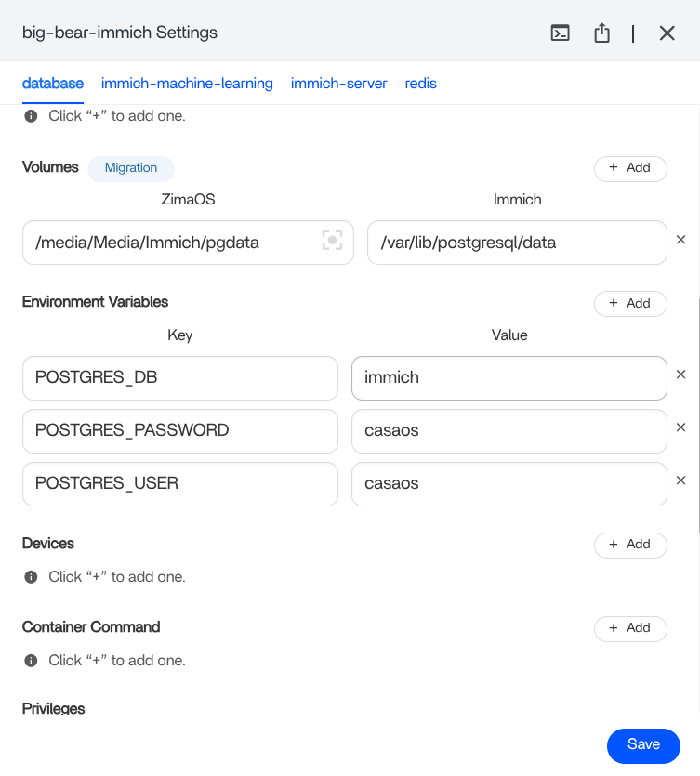
Task: Add a container command
Action: [x=630, y=628]
